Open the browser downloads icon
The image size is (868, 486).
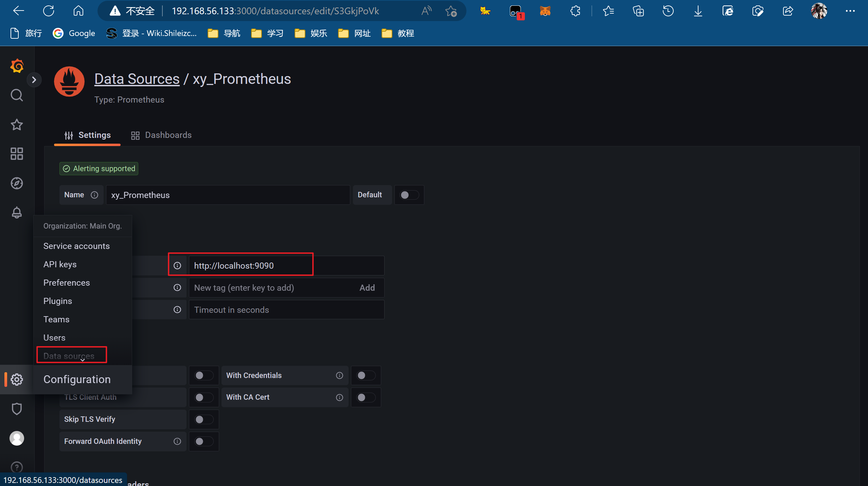point(698,11)
